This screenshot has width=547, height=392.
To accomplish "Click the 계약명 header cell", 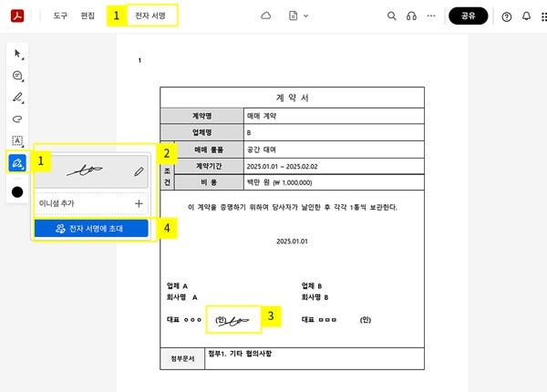I will coord(202,116).
